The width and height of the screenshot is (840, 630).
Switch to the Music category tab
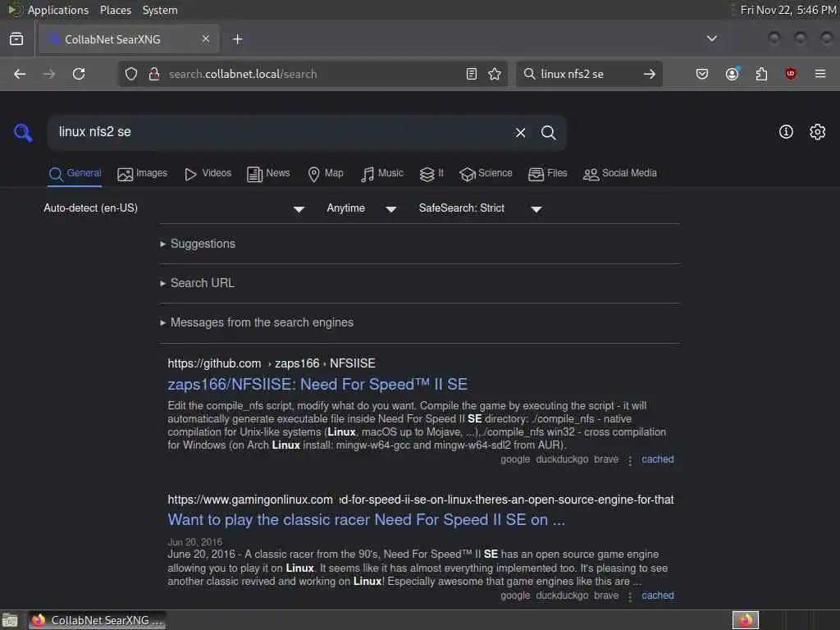382,174
